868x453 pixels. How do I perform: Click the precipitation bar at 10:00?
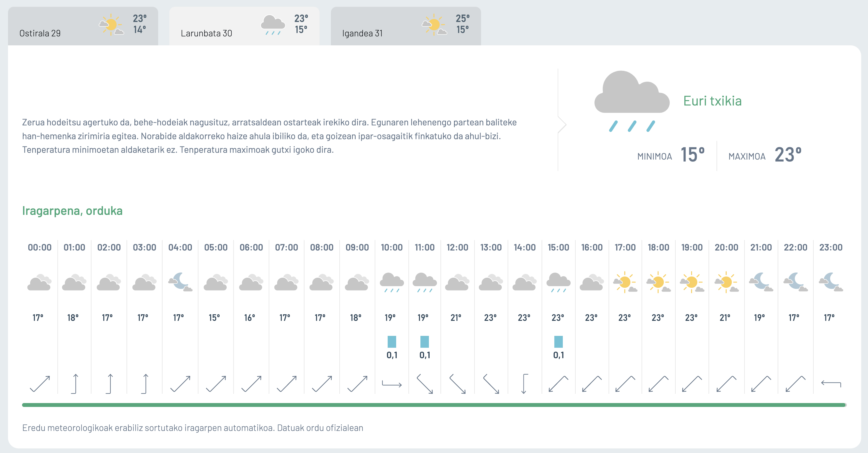(x=392, y=341)
